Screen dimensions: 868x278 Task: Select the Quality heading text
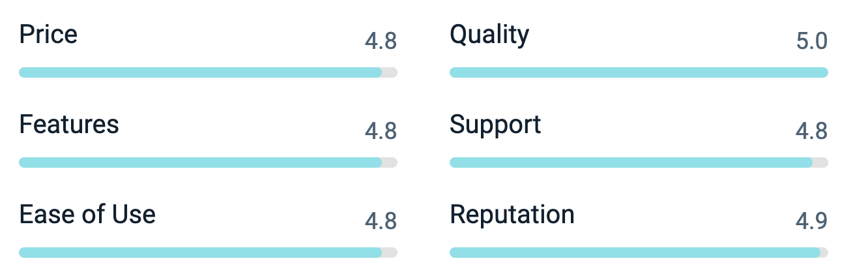click(489, 34)
